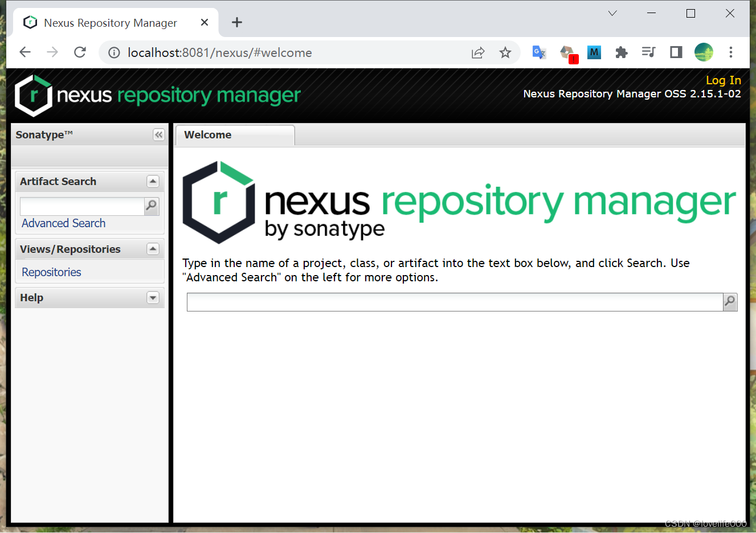Close the Nexus Repository Manager tab
Image resolution: width=756 pixels, height=533 pixels.
(x=205, y=22)
